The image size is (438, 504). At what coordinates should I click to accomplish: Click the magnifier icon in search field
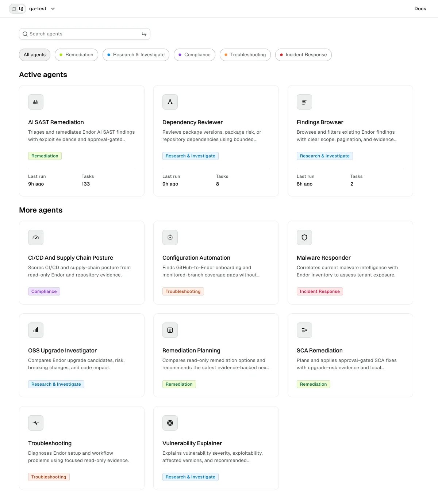point(25,34)
